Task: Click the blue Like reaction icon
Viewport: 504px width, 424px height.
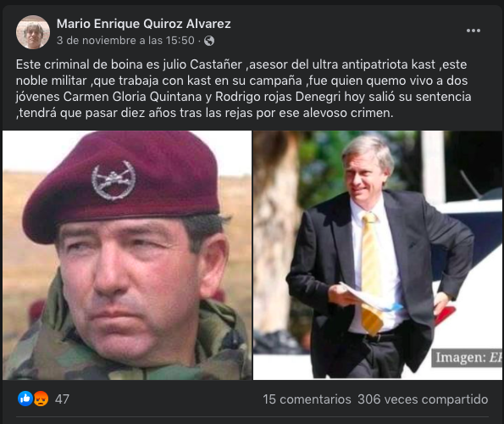Action: (25, 399)
